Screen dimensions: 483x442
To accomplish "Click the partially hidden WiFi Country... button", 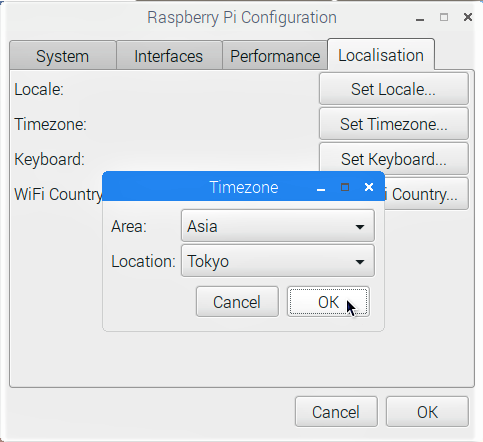I will (427, 194).
